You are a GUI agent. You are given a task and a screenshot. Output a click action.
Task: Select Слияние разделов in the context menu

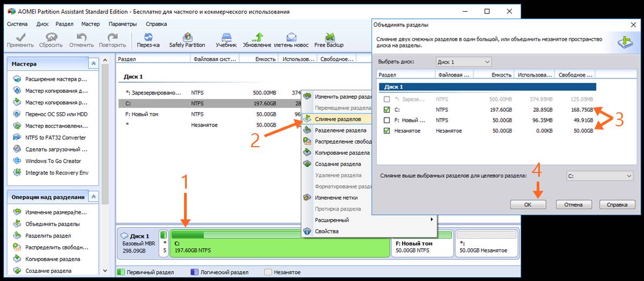[x=338, y=119]
